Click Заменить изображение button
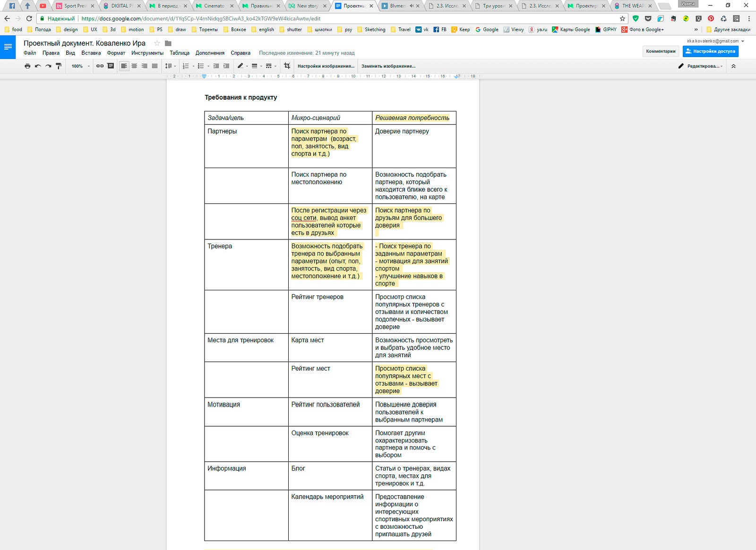This screenshot has width=756, height=550. tap(388, 66)
